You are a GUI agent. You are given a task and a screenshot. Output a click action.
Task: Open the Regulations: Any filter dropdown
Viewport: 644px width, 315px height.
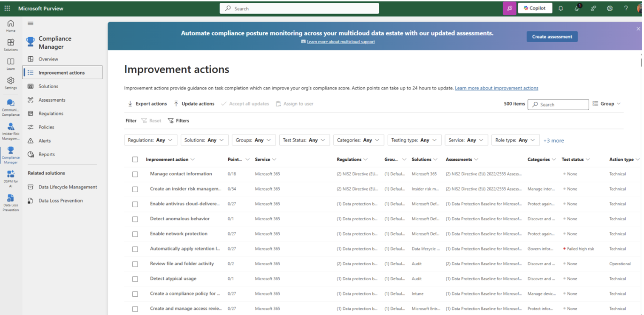[x=151, y=140]
